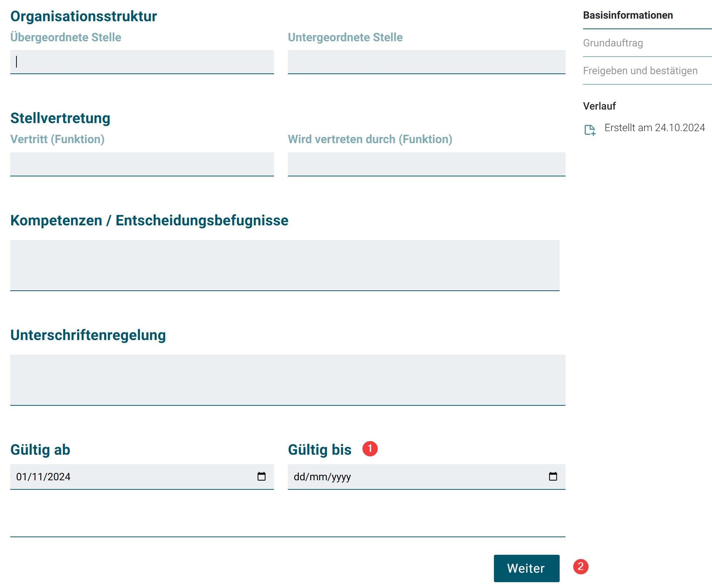Focus the Übergeordnete Stelle field

[x=142, y=62]
